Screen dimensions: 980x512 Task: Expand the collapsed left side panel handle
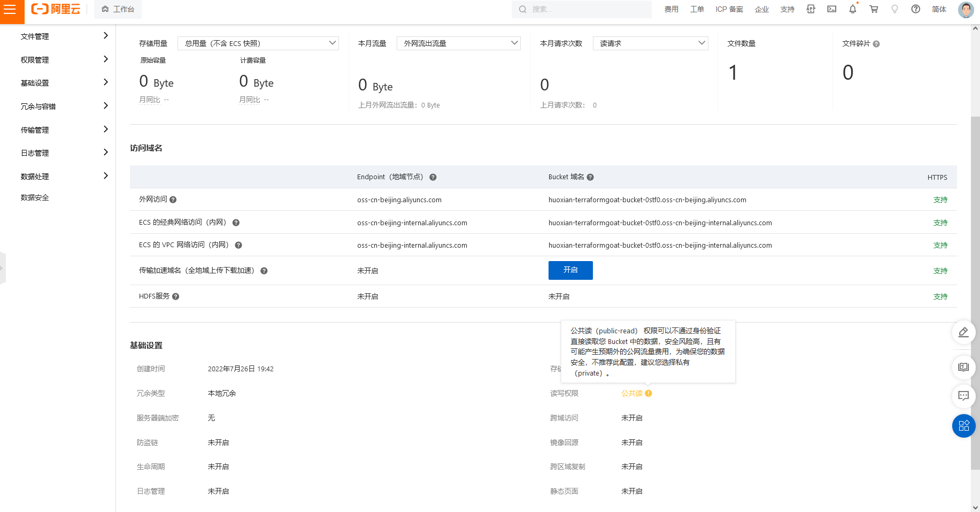point(3,268)
